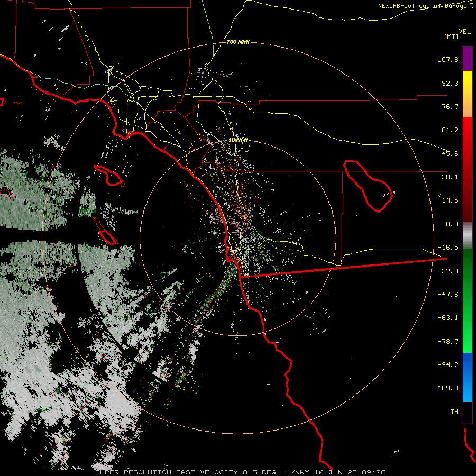
Task: Select the -78.7 velocity scale value
Action: pyautogui.click(x=448, y=342)
